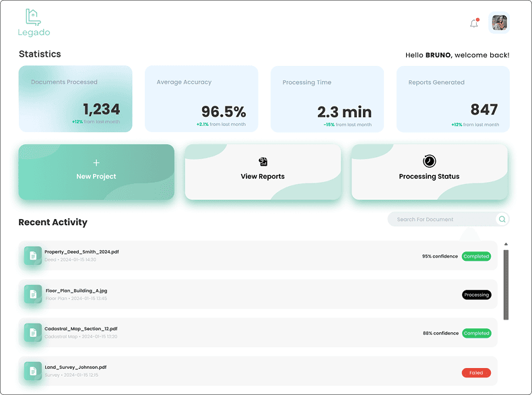Select the Average Accuracy card

click(201, 99)
